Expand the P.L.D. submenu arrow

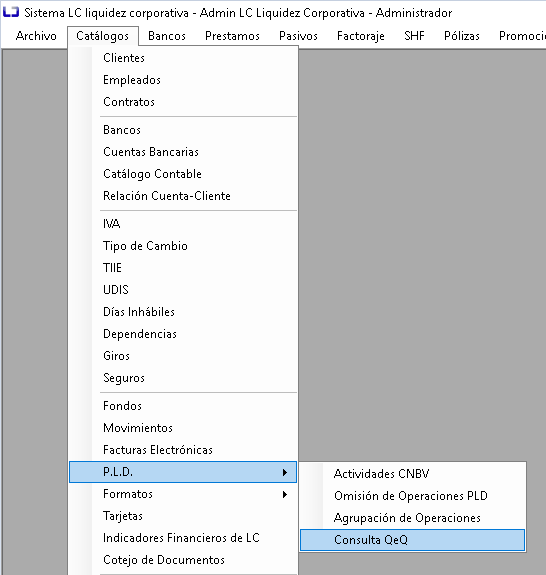tap(285, 472)
